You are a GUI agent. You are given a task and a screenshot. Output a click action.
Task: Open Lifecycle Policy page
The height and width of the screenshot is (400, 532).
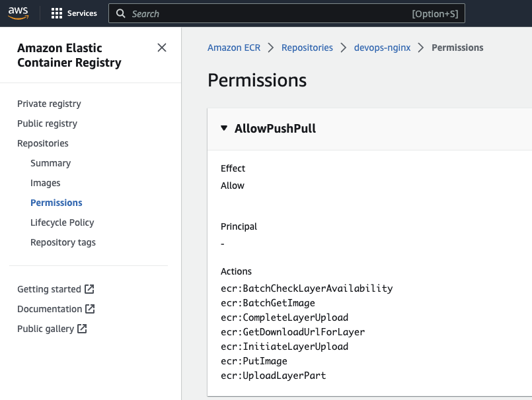pos(62,222)
